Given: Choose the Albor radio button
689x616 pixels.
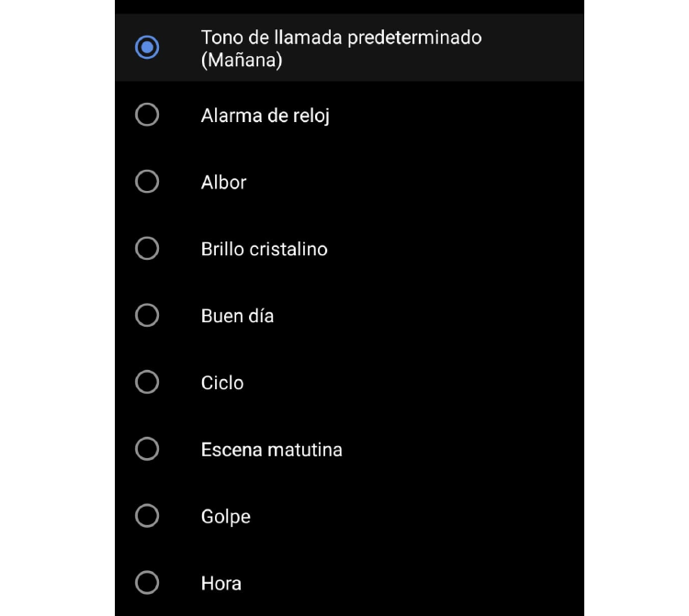Looking at the screenshot, I should tap(147, 182).
